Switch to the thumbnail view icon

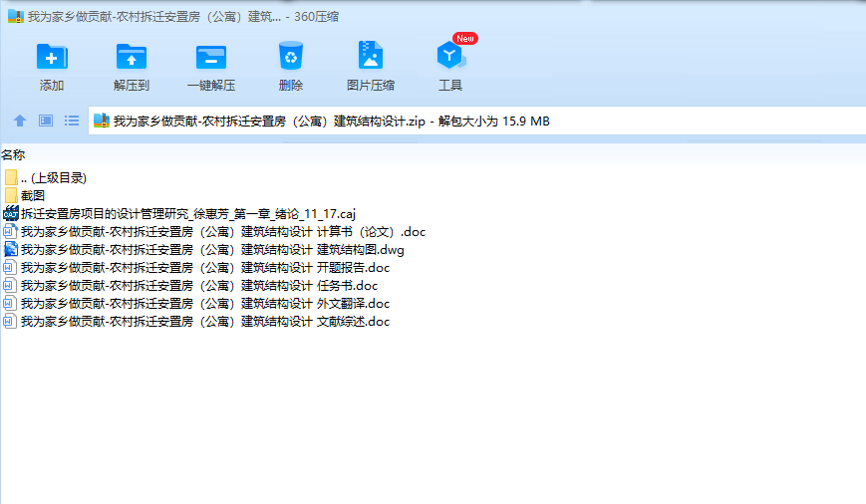(46, 121)
